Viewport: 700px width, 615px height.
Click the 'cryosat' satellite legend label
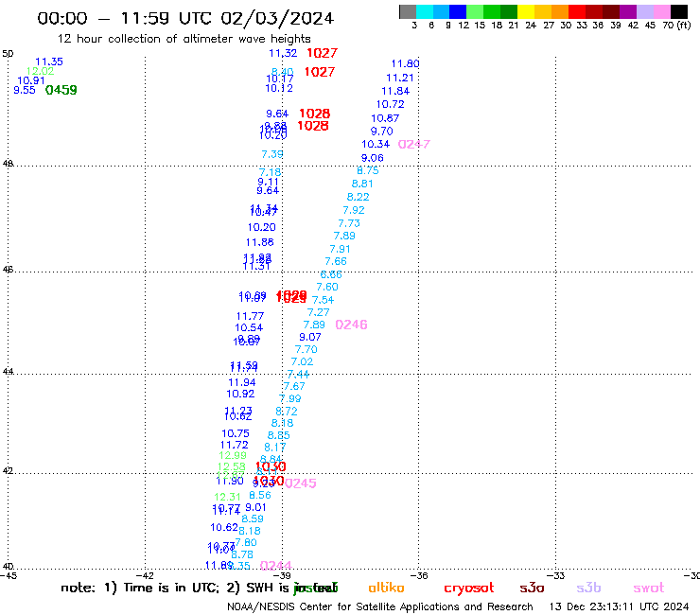(469, 589)
